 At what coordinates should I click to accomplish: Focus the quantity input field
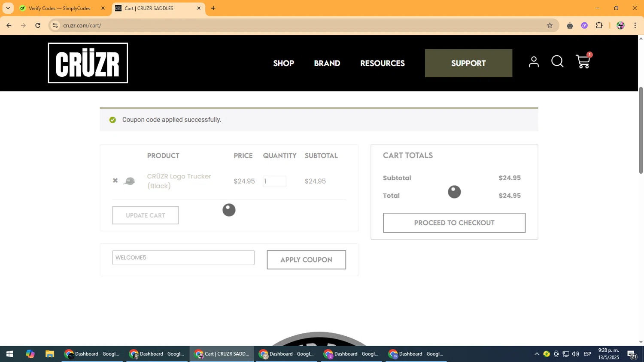click(274, 181)
